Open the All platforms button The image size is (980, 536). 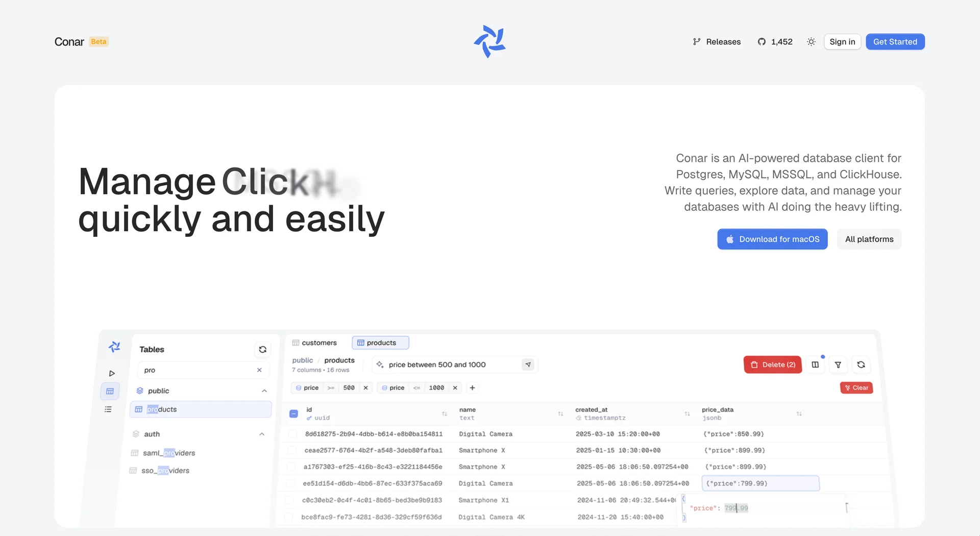pyautogui.click(x=869, y=239)
